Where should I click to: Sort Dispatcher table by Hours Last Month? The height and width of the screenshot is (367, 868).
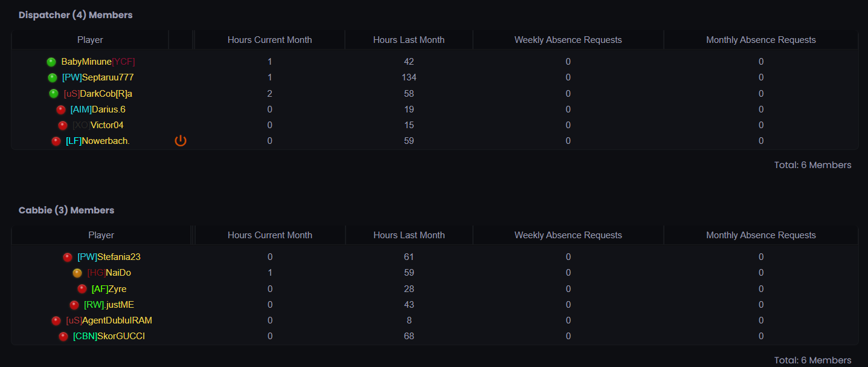pos(409,40)
